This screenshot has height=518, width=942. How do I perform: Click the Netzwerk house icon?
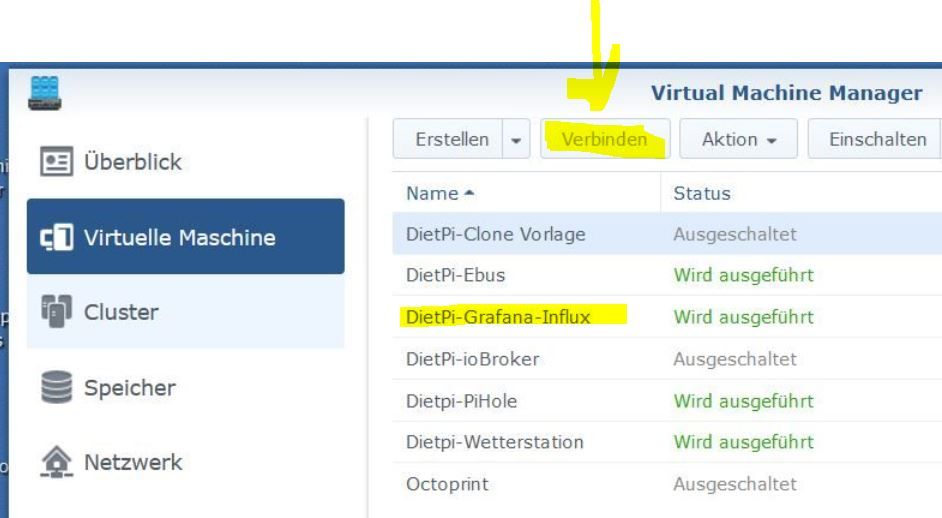[56, 462]
